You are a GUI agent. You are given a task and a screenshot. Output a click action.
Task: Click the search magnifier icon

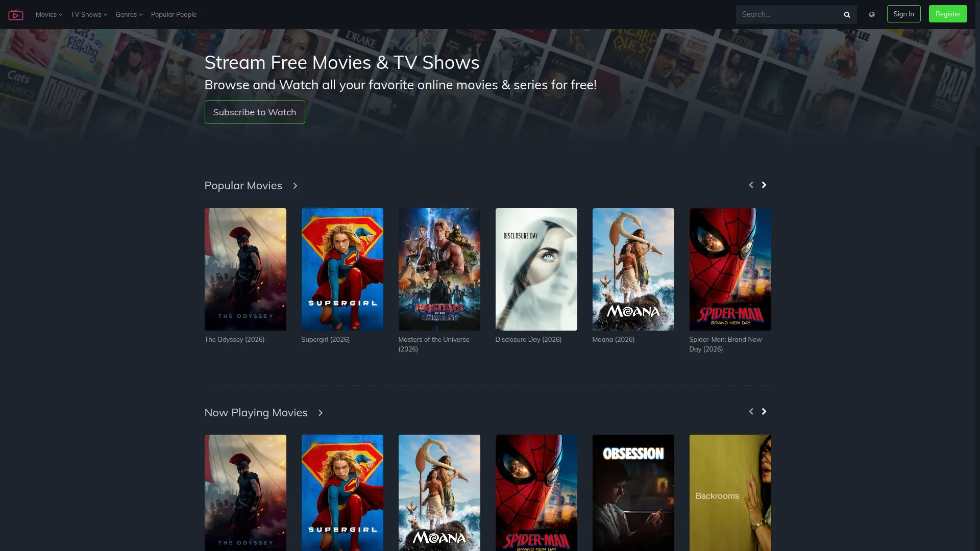847,15
